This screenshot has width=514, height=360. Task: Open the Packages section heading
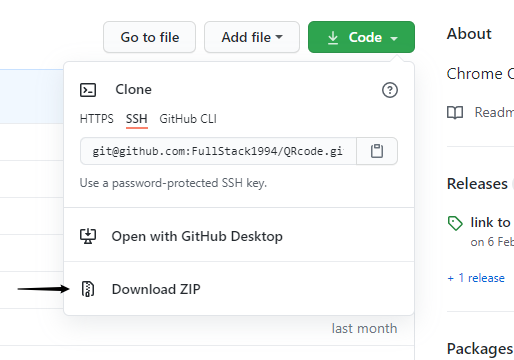click(x=480, y=349)
